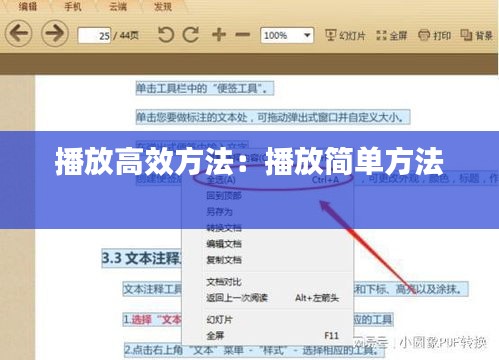Image resolution: width=499 pixels, height=360 pixels.
Task: Go forward with the right arrow button
Action: pyautogui.click(x=55, y=33)
